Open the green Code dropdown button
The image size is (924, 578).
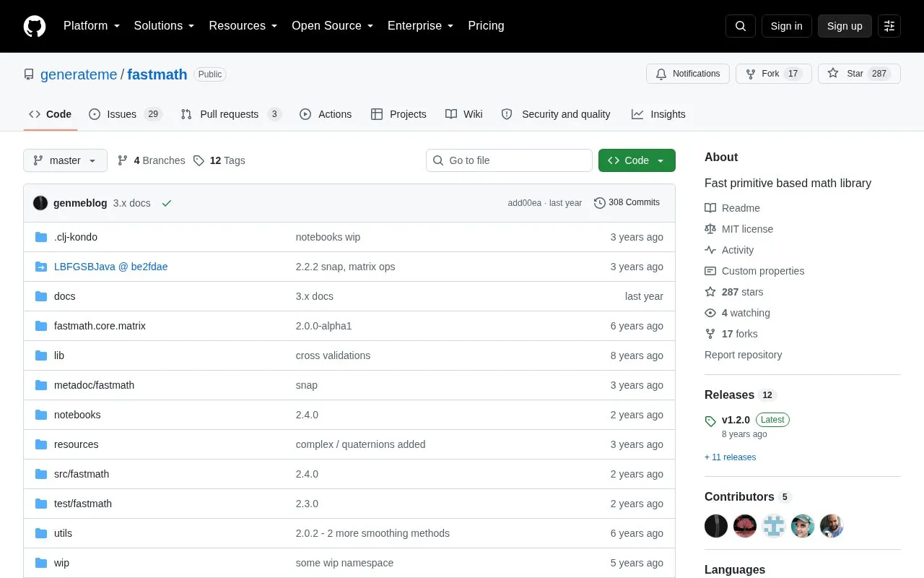click(x=637, y=160)
